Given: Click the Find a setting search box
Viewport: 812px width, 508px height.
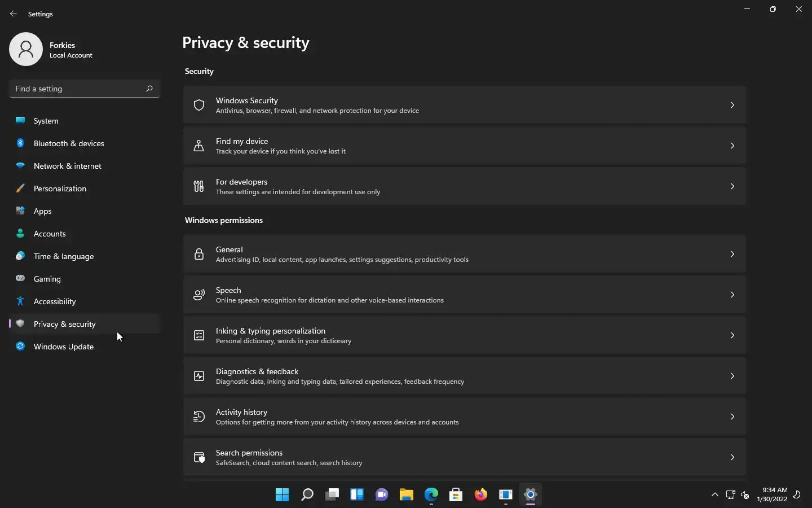Looking at the screenshot, I should (79, 89).
